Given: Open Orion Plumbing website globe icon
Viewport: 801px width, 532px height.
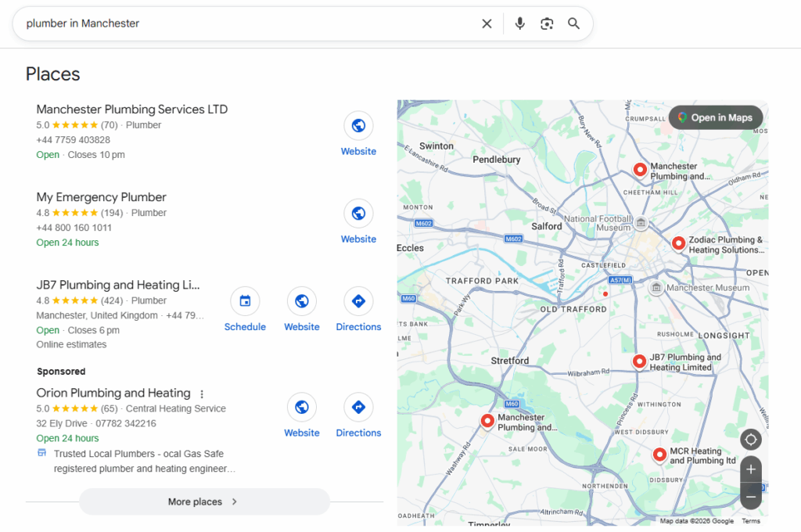Looking at the screenshot, I should point(302,408).
